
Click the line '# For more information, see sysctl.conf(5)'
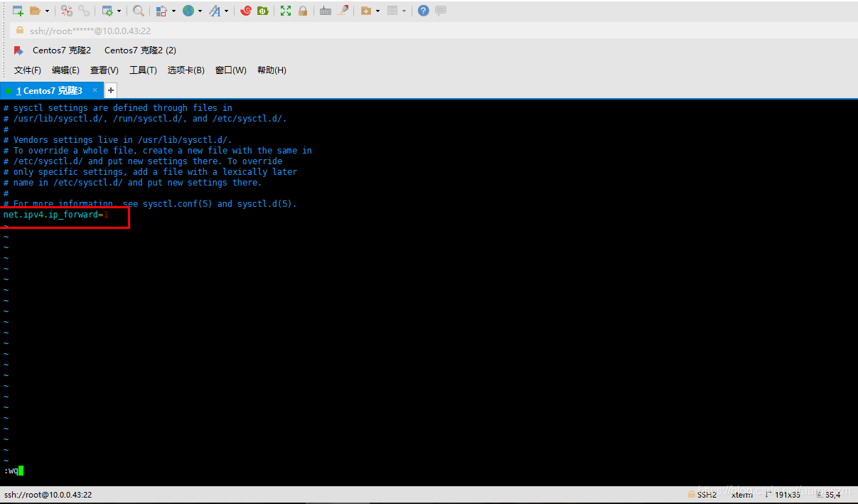tap(150, 204)
